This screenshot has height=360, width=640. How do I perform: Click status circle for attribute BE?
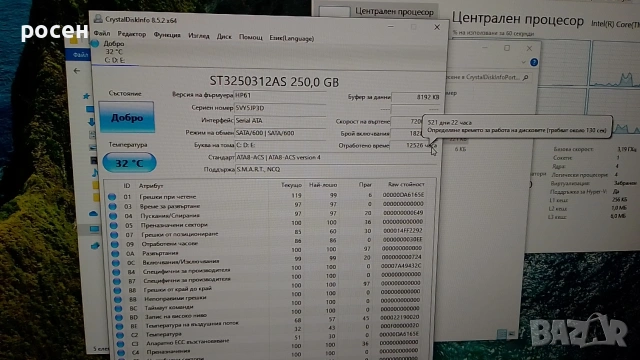[x=119, y=327]
